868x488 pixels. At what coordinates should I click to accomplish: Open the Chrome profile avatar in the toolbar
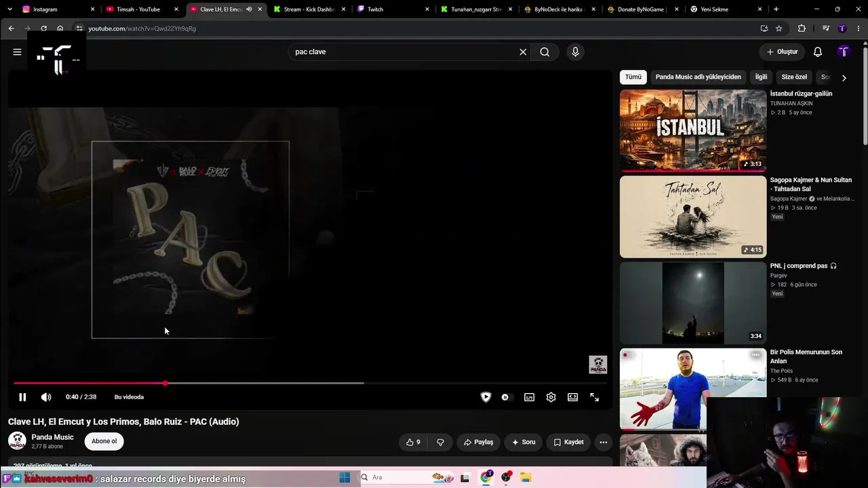click(842, 28)
